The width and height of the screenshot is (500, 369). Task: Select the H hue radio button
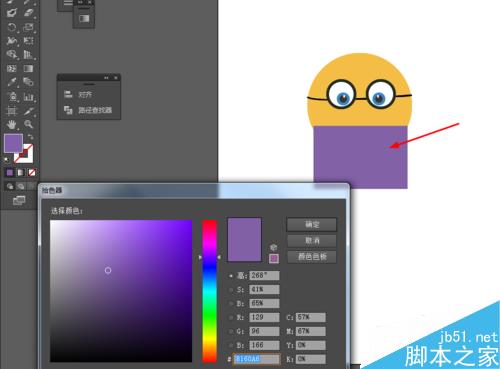(231, 276)
